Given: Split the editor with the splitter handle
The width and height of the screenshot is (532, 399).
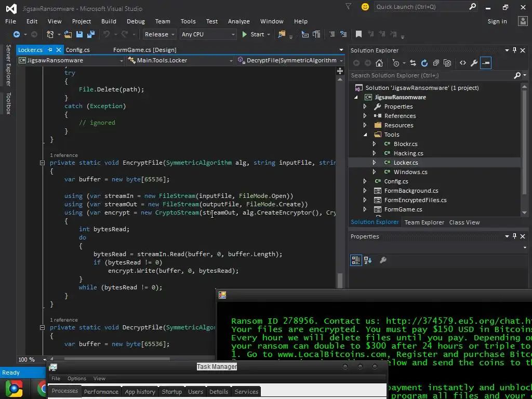Looking at the screenshot, I should tap(340, 71).
